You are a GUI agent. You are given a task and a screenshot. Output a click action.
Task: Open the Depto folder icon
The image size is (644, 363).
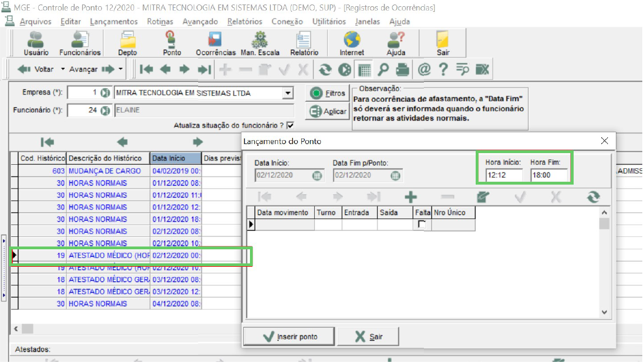(x=127, y=43)
